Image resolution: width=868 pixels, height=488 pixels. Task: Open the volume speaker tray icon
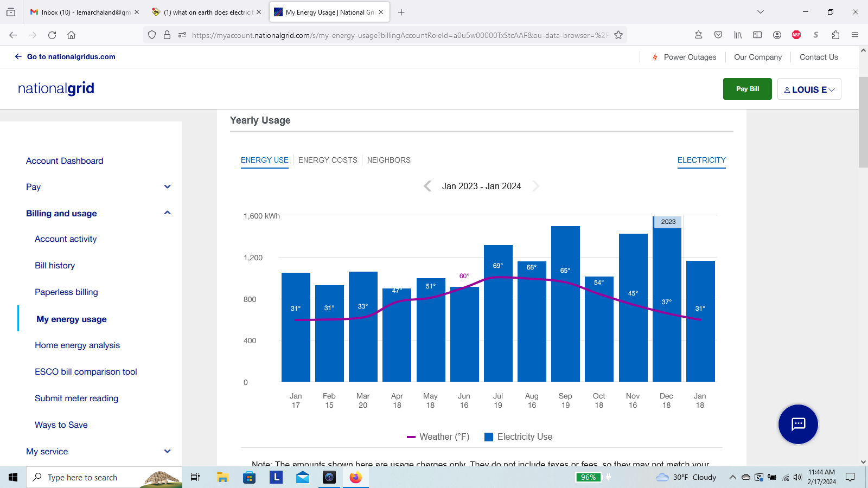[797, 477]
